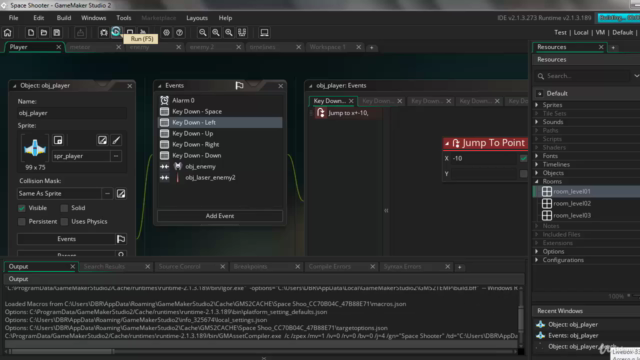Expand the Fonts resource folder
The width and height of the screenshot is (640, 360).
pos(537,156)
